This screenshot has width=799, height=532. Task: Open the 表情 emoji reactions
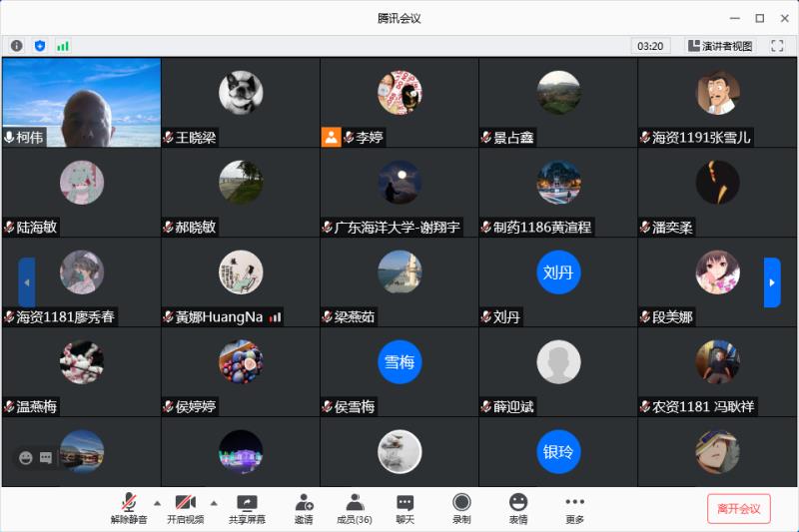coord(517,509)
